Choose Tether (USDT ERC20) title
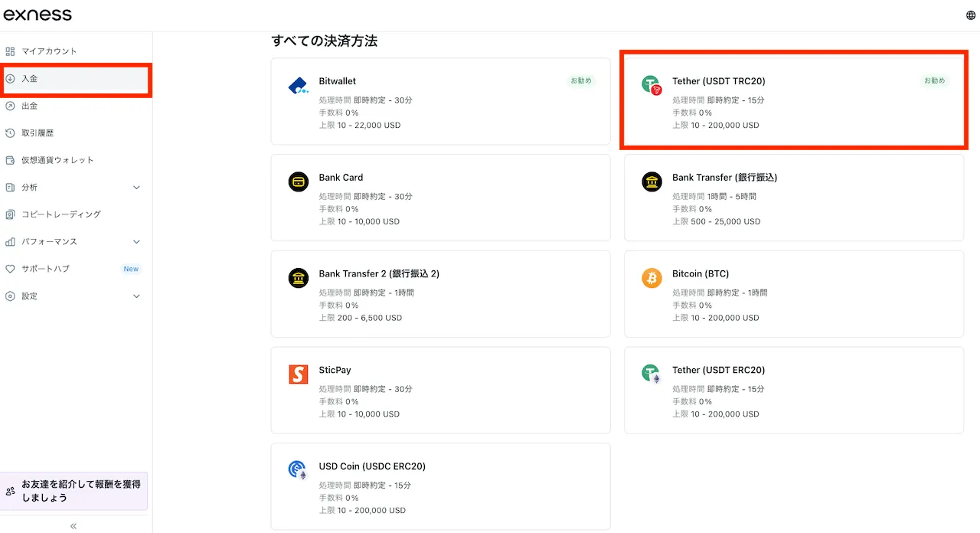This screenshot has height=533, width=980. point(718,370)
